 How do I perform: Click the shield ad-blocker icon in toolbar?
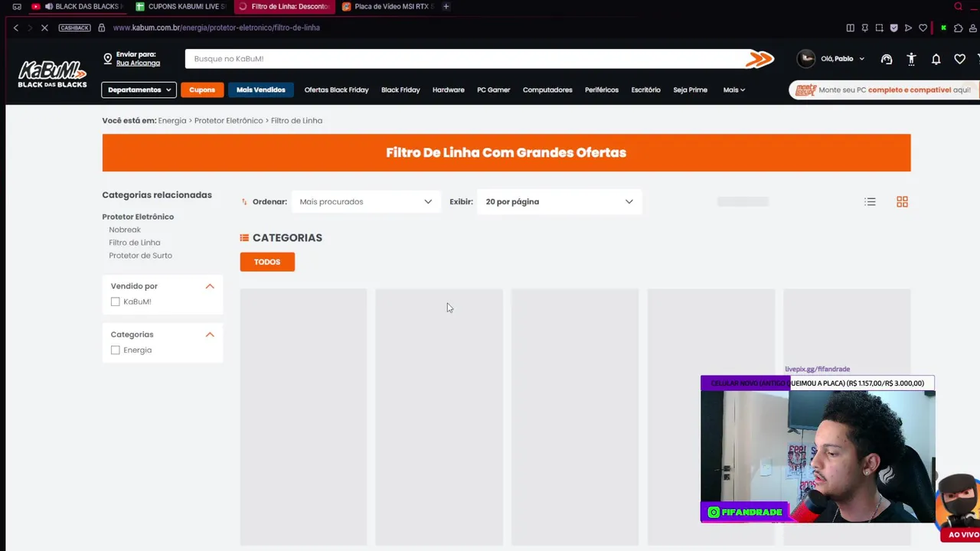point(893,28)
